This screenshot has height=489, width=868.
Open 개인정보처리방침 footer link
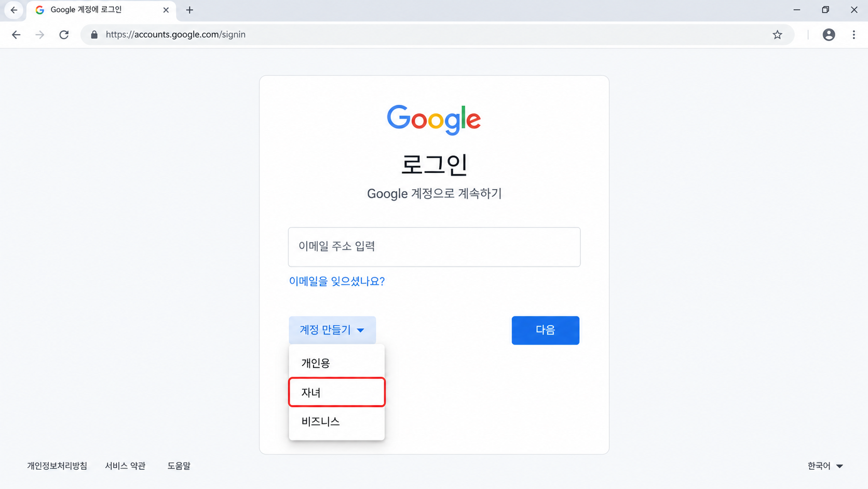pos(57,466)
